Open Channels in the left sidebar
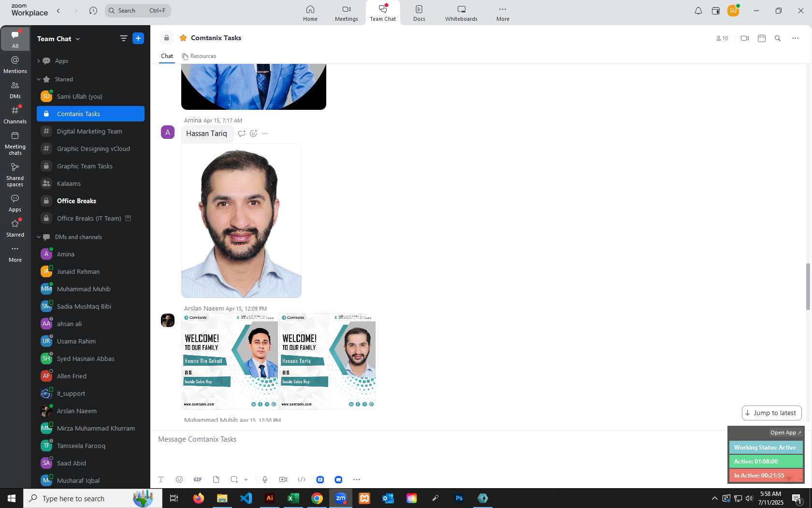Viewport: 812px width, 508px height. 15,115
